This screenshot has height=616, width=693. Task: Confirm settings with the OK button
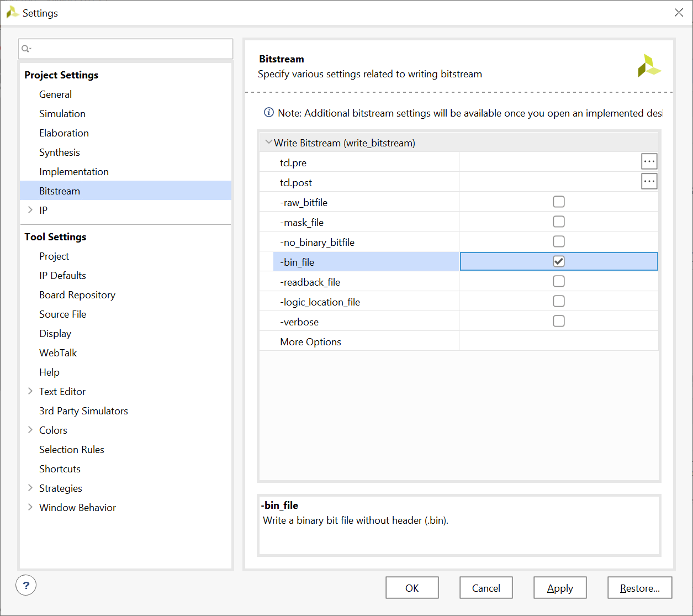coord(412,588)
